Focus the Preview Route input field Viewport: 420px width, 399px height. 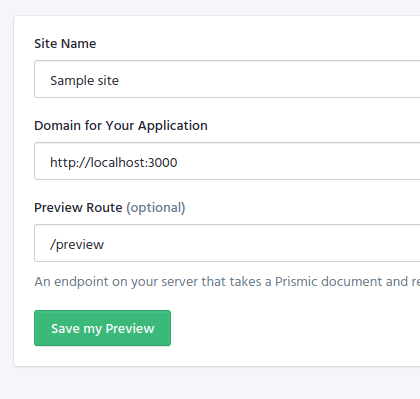pyautogui.click(x=227, y=243)
